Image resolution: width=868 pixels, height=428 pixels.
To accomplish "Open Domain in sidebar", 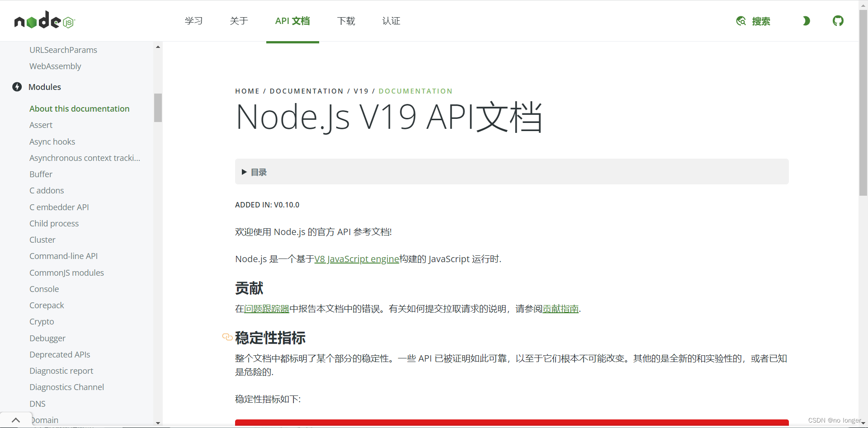I will point(45,420).
